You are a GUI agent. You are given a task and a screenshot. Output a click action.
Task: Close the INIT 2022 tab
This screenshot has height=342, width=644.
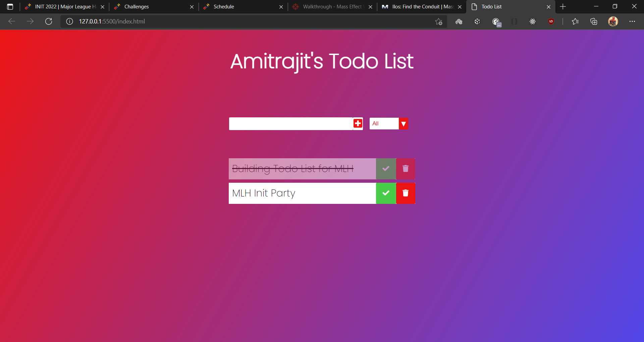click(103, 7)
